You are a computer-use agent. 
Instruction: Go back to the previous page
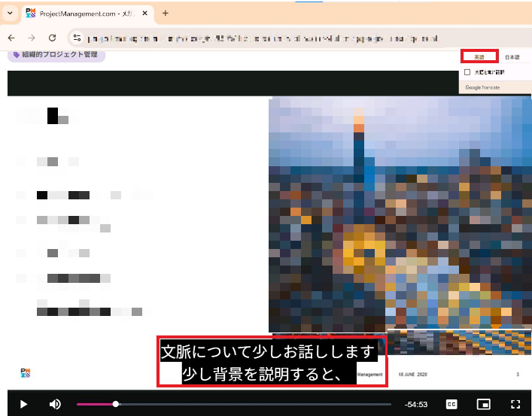click(x=11, y=38)
